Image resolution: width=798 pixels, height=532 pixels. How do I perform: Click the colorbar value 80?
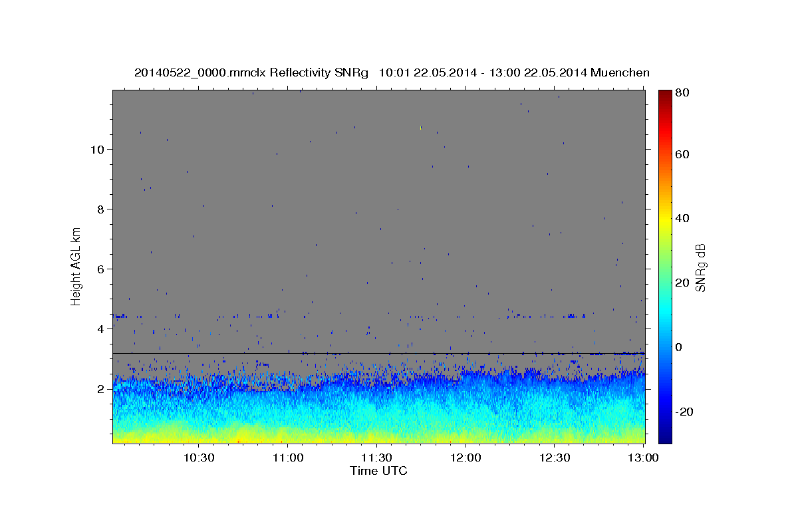(x=684, y=92)
